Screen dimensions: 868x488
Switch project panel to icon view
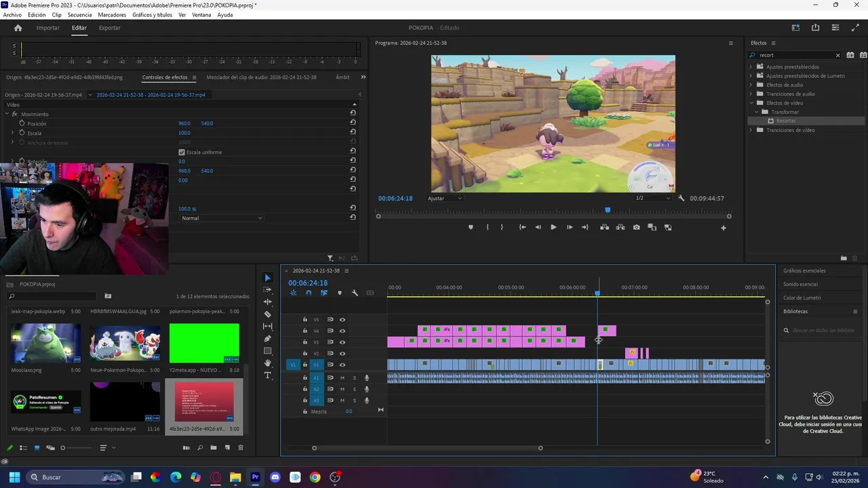pos(37,447)
